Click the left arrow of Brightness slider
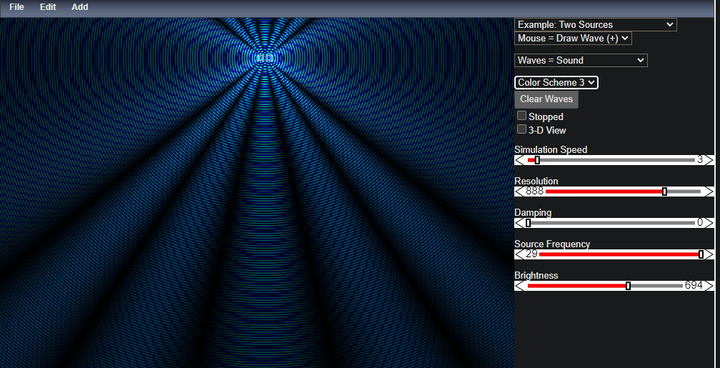This screenshot has height=368, width=720. click(518, 286)
